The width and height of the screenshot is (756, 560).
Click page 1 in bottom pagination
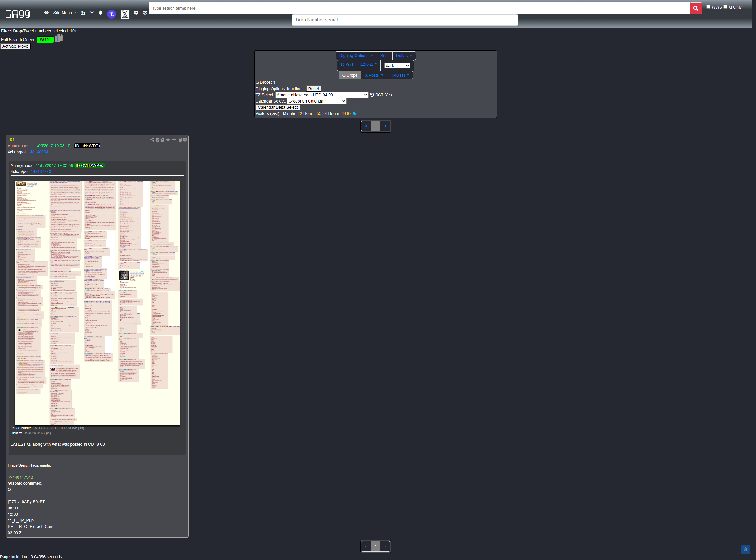click(x=375, y=546)
